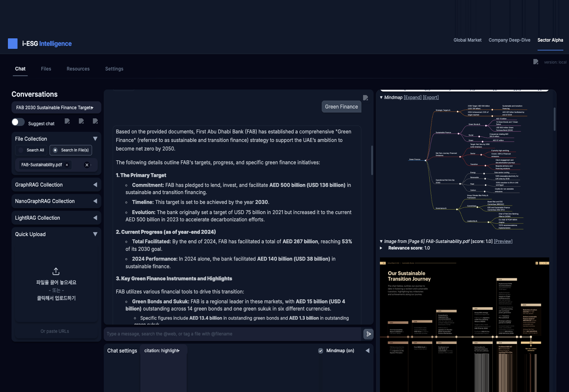Open the [Preview] link for FAB-Sustainability.pdf

[503, 241]
